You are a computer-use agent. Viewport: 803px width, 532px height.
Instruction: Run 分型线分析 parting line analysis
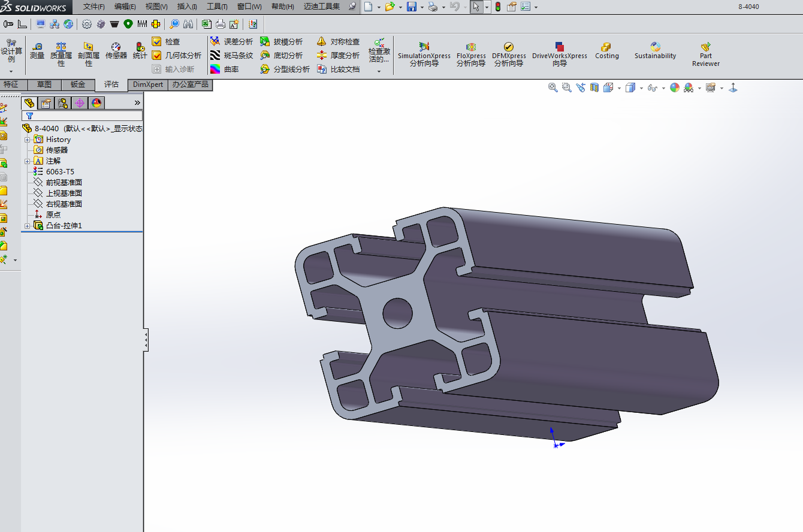pos(285,69)
